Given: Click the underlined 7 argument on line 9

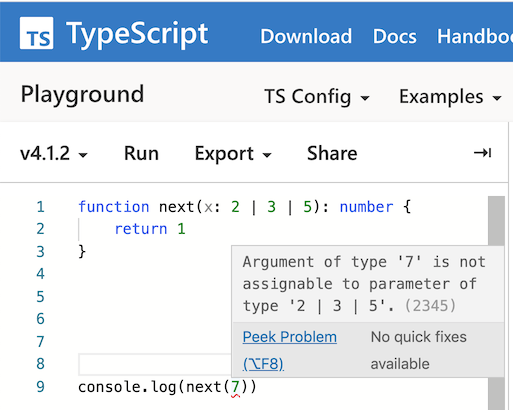Looking at the screenshot, I should (236, 387).
